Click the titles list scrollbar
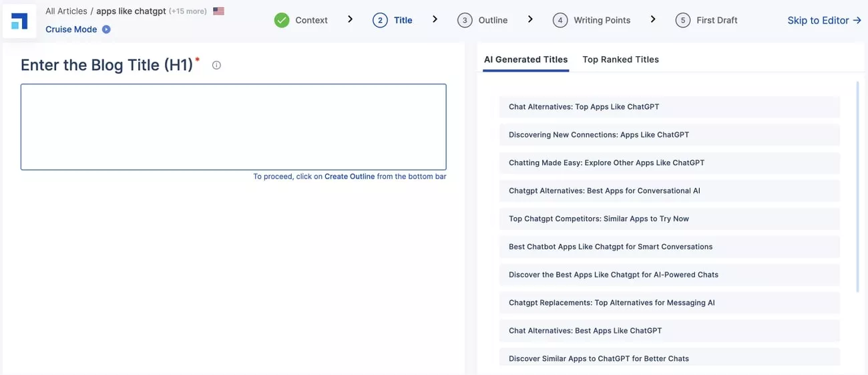 [x=857, y=187]
